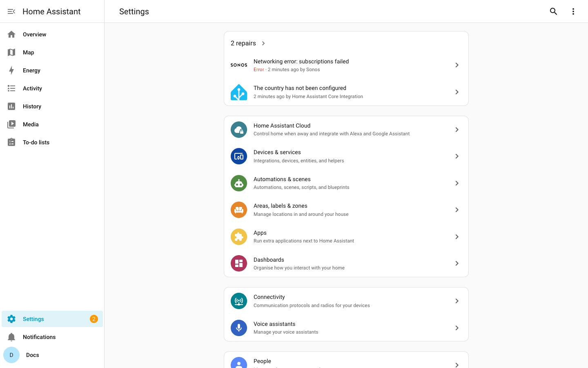Click the Settings gear icon
The height and width of the screenshot is (368, 588).
point(11,319)
